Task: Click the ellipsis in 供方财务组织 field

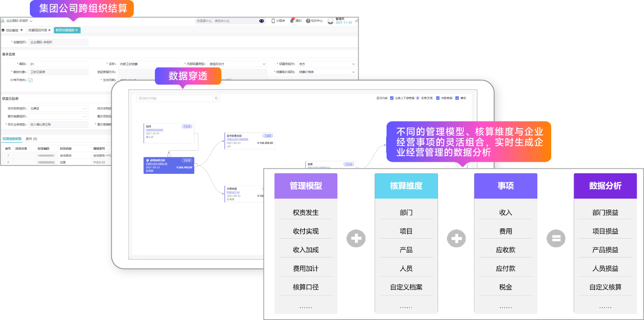Action: click(84, 109)
